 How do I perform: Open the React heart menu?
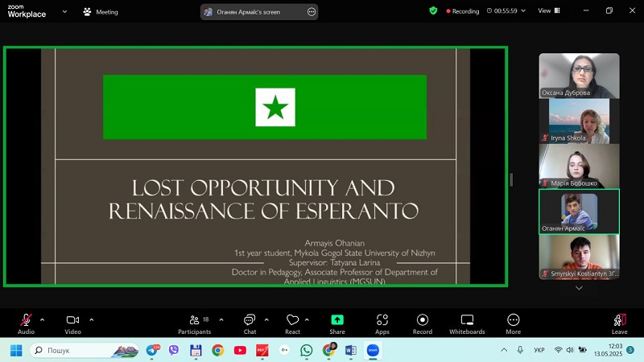coord(292,324)
